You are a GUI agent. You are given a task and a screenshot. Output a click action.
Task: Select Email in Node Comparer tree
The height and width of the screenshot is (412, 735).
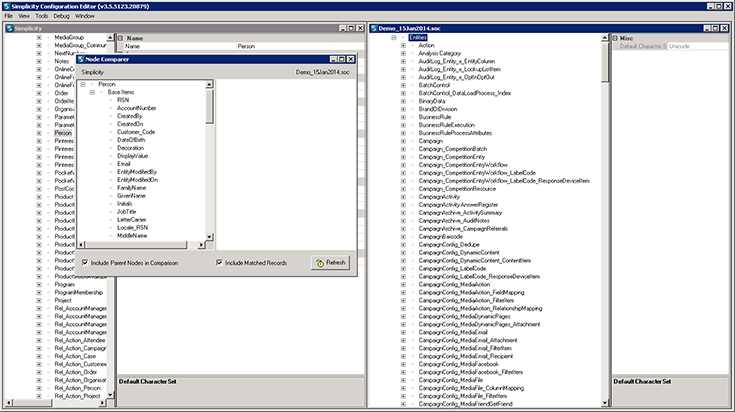click(124, 164)
